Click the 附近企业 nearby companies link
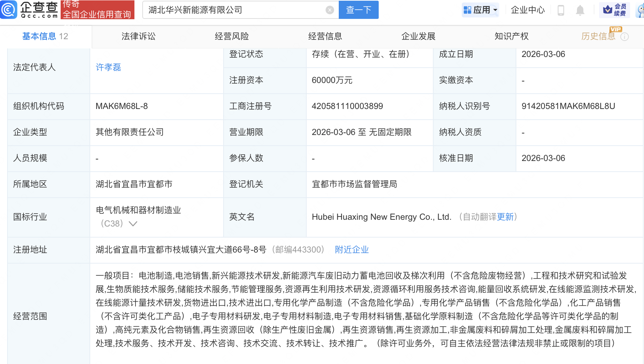Viewport: 644px width, 364px height. [x=352, y=249]
